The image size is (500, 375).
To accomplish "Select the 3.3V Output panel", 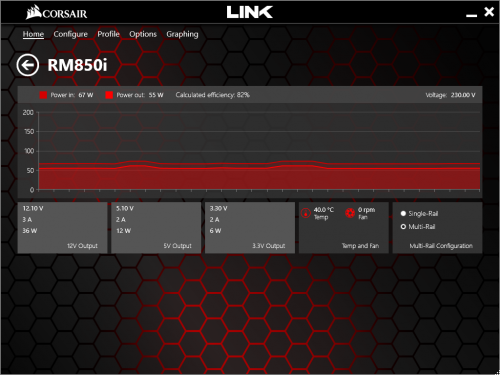I will [x=250, y=228].
